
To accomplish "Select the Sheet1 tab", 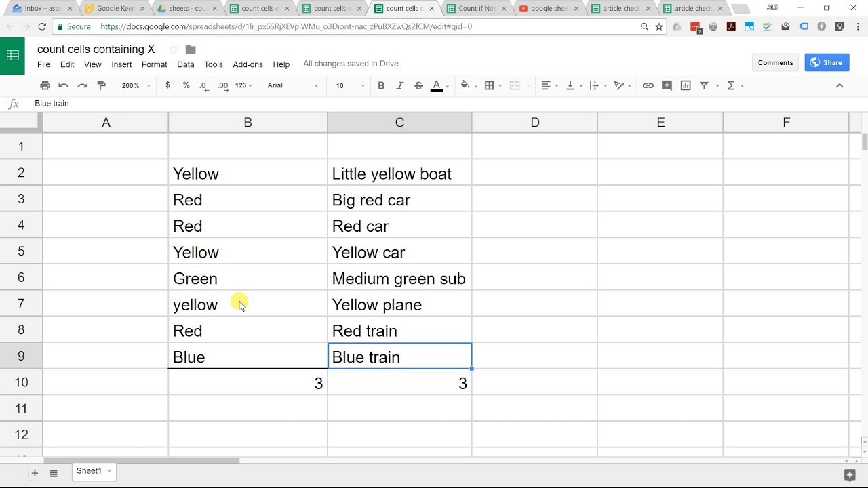I will 94,471.
